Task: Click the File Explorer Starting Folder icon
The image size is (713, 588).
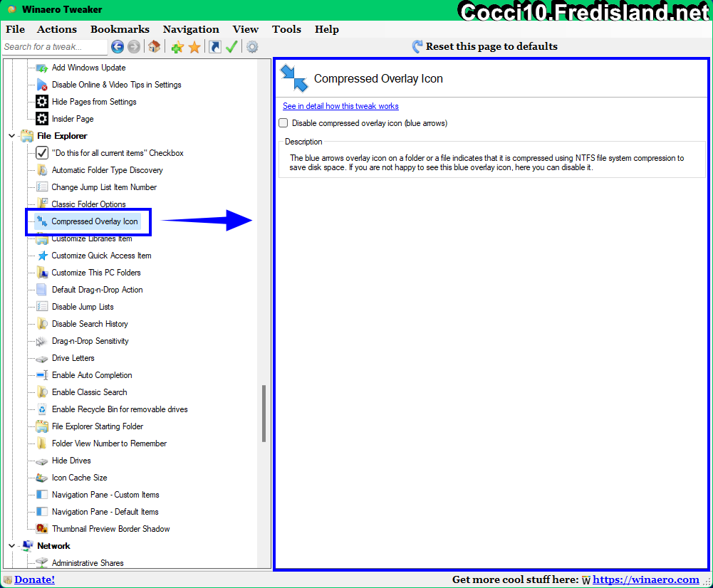Action: click(42, 426)
